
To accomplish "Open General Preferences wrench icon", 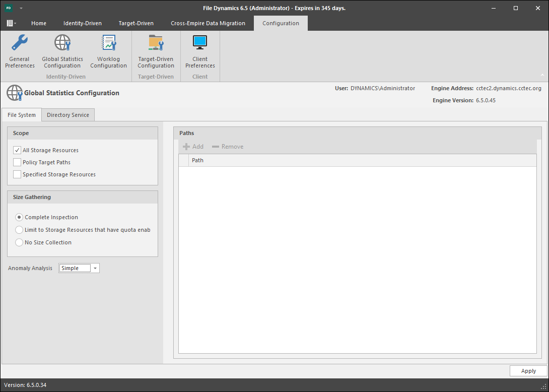I will [x=20, y=43].
